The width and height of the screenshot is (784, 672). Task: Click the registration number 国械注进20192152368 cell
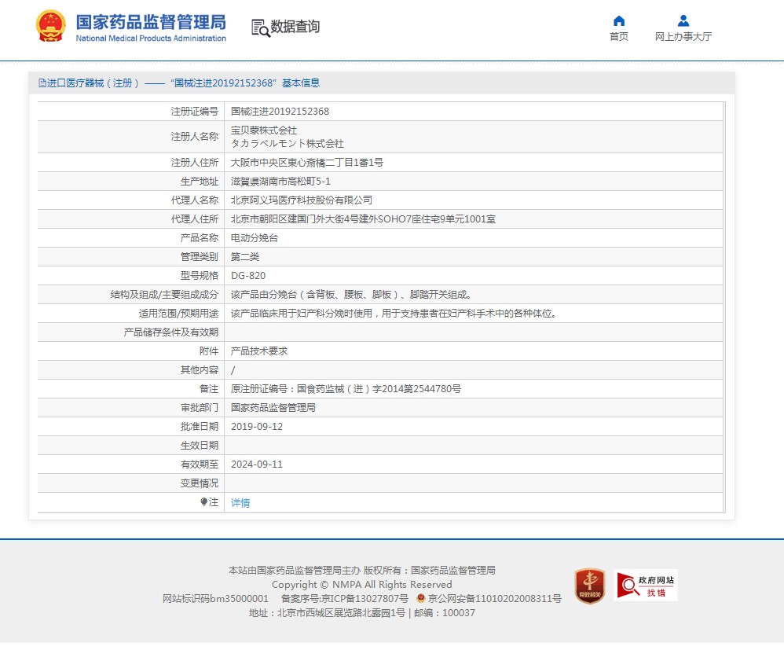(x=280, y=112)
